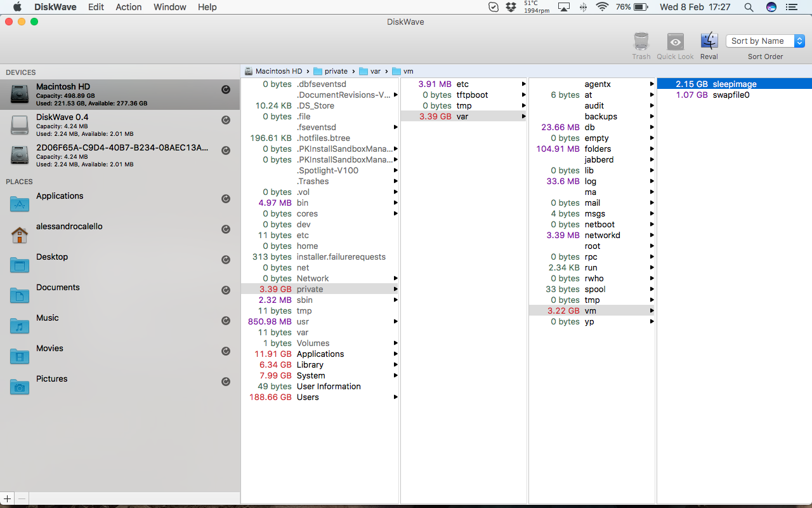
Task: Select the Applications folder icon in sidebar
Action: (20, 204)
